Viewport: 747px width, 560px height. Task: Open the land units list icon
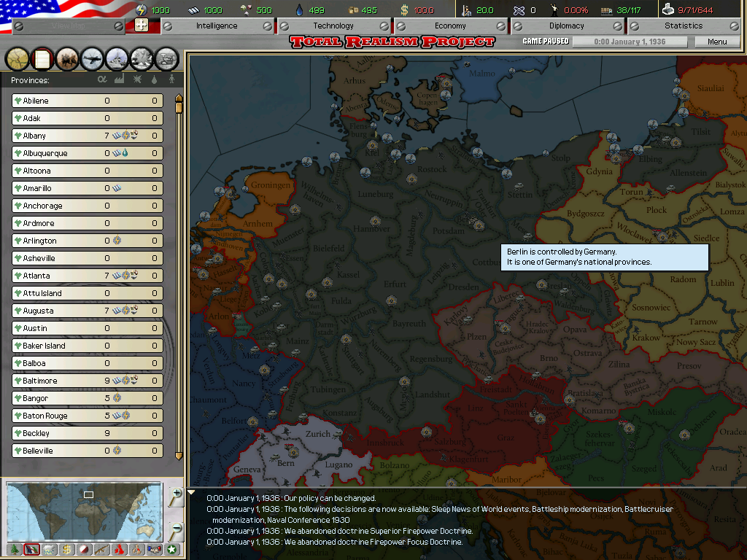click(x=67, y=58)
